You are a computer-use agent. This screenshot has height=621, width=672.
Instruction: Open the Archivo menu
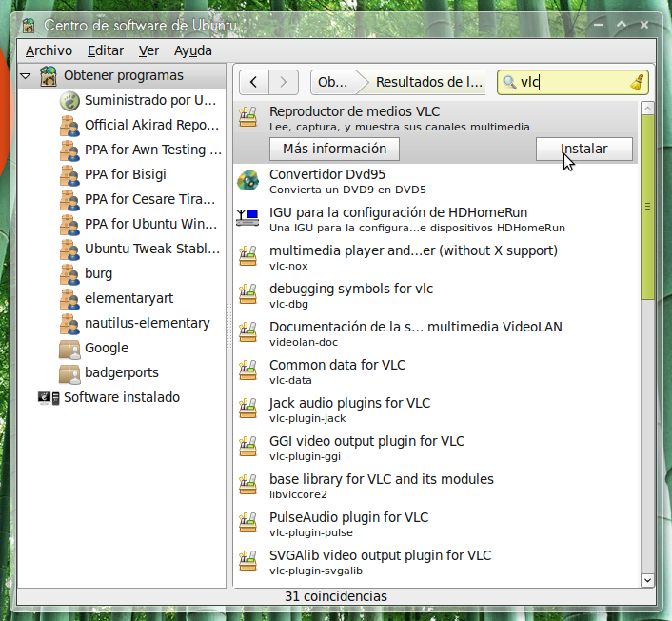[x=49, y=50]
